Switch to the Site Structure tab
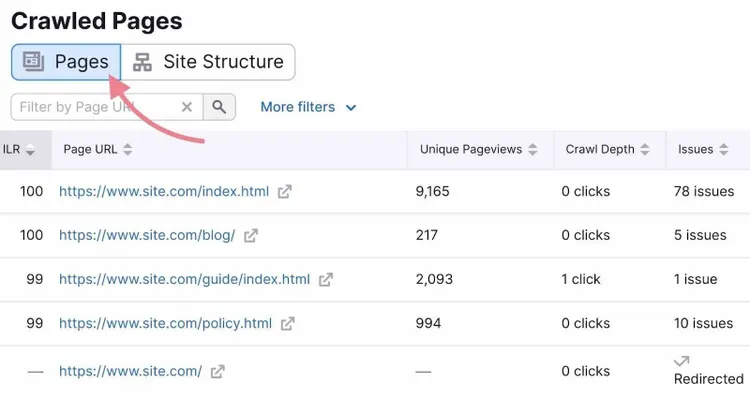 [208, 62]
